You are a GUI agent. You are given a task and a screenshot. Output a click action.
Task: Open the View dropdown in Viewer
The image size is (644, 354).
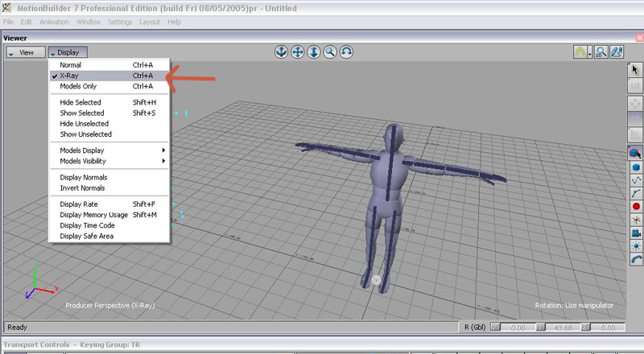[x=25, y=52]
